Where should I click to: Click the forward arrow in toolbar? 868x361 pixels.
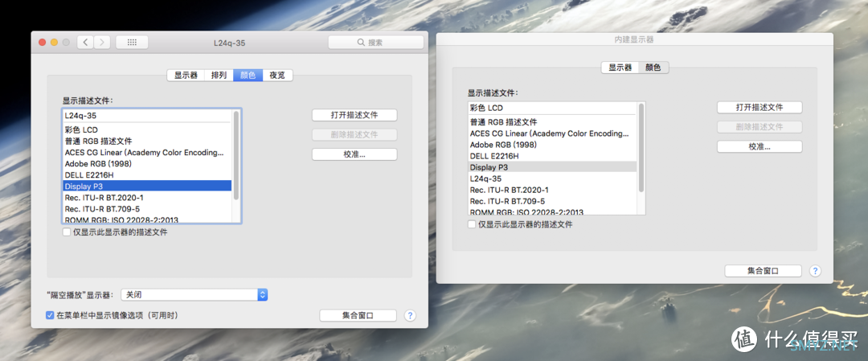tap(101, 42)
